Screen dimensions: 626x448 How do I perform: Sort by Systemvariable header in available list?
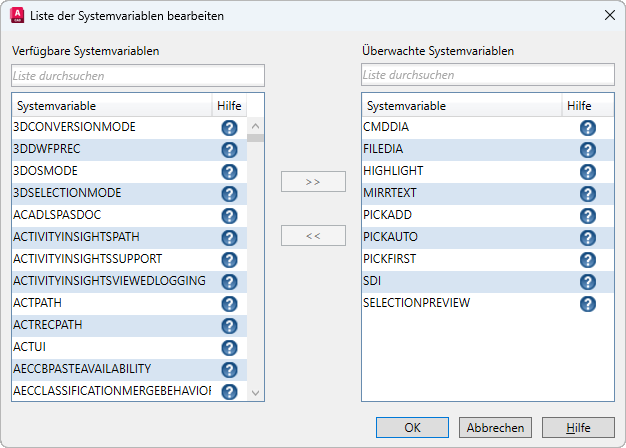click(x=111, y=106)
